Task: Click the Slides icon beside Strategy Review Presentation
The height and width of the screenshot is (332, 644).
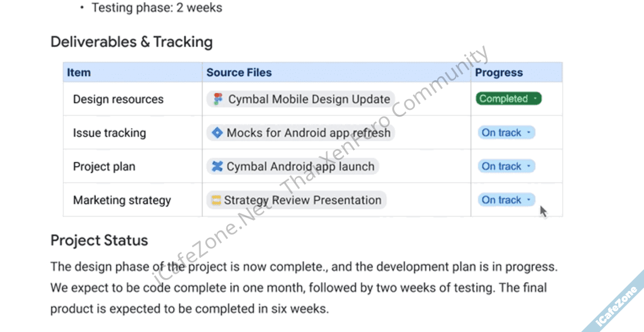Action: [x=216, y=200]
